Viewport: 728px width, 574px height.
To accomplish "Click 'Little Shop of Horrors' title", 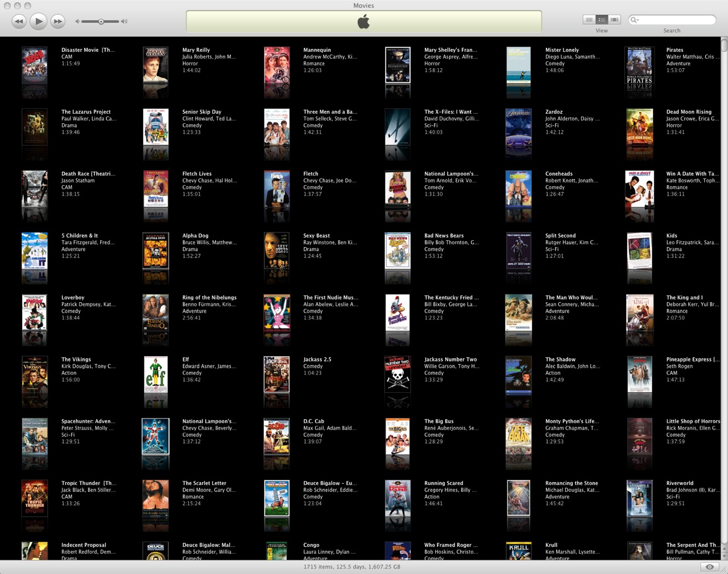I will tap(693, 422).
